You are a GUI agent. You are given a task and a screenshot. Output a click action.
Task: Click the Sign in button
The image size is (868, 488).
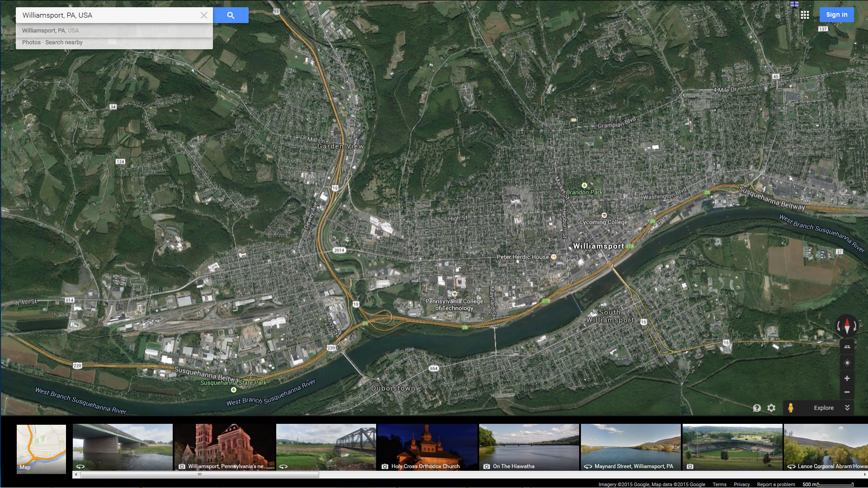coord(836,14)
